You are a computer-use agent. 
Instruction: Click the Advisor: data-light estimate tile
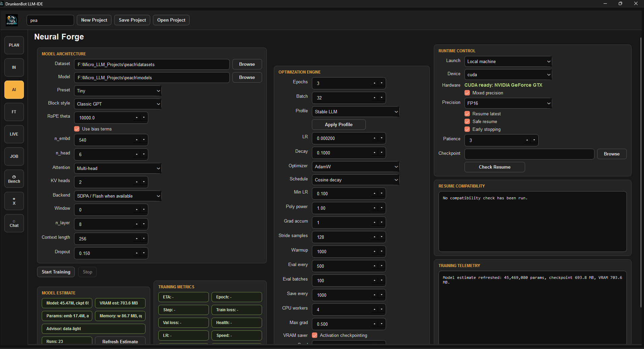[93, 329]
